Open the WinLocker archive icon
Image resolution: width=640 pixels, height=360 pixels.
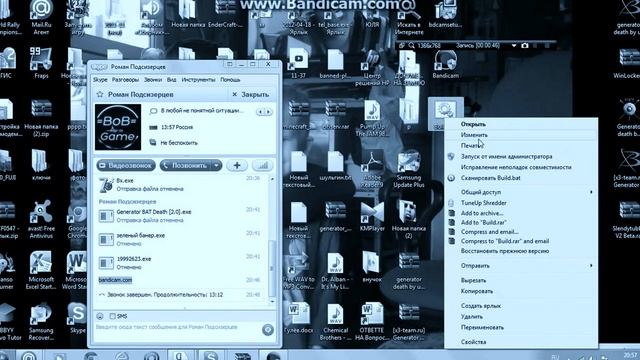click(628, 64)
